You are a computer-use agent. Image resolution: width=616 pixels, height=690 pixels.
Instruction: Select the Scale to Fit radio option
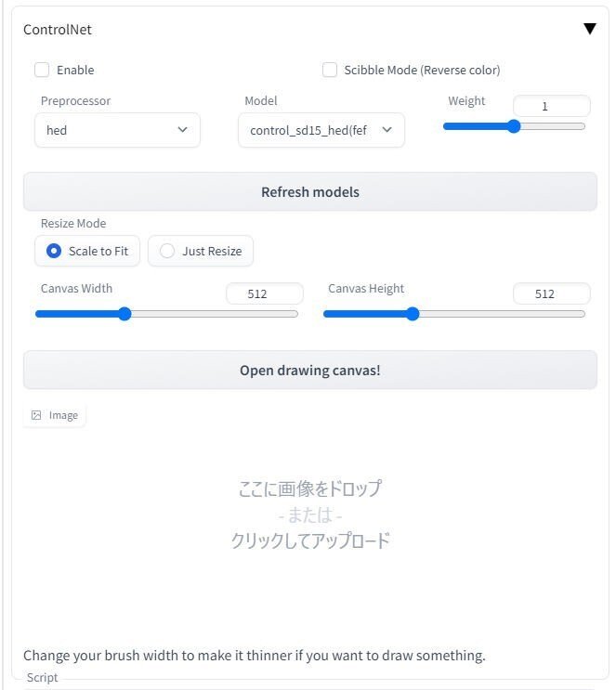point(87,251)
